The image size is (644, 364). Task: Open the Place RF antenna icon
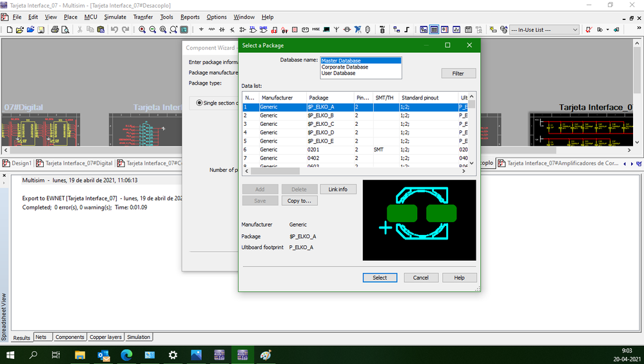[x=337, y=30]
